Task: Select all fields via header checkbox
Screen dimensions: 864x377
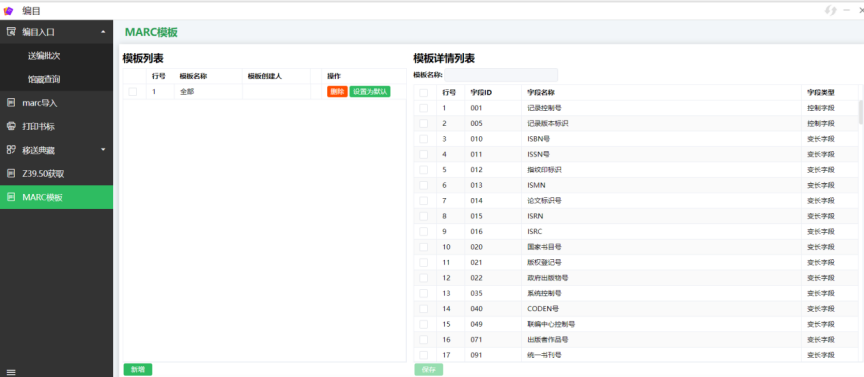Action: click(423, 93)
